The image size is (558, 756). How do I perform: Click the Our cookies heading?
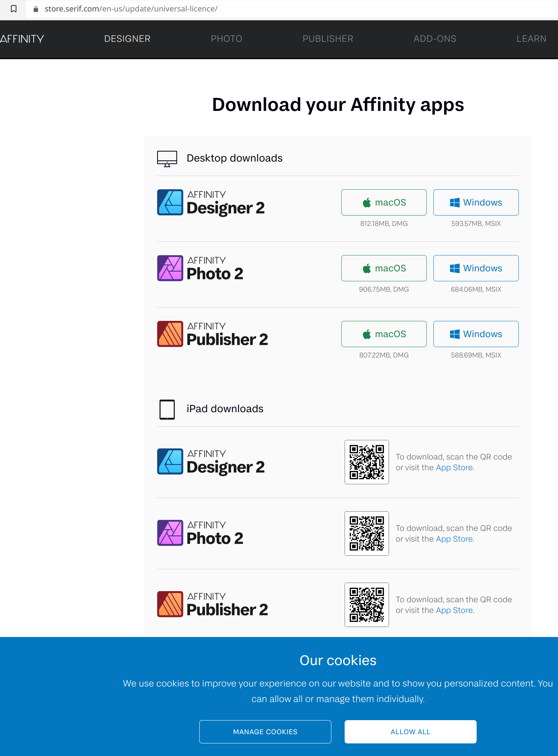tap(338, 660)
